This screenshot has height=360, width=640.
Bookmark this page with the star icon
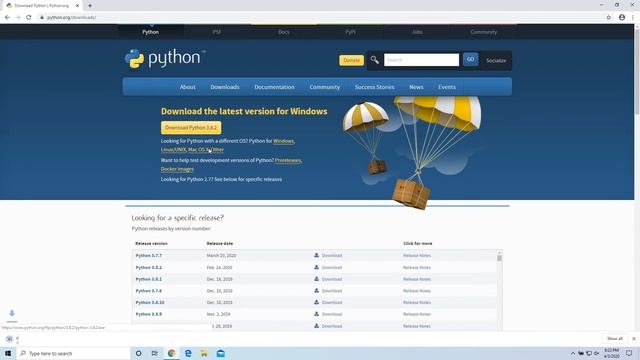tap(609, 18)
